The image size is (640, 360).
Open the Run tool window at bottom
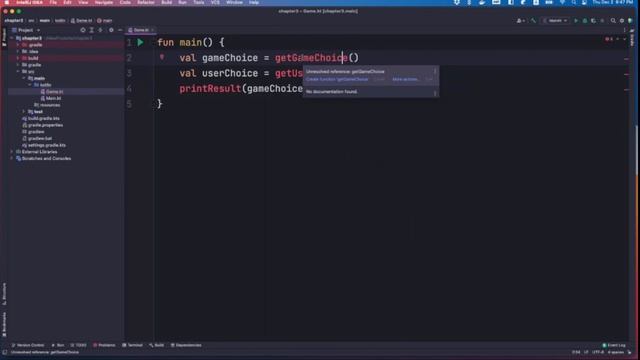58,345
